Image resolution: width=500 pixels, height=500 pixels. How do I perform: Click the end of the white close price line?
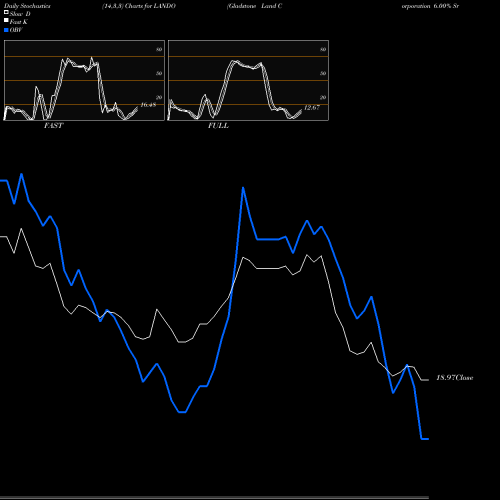click(425, 380)
